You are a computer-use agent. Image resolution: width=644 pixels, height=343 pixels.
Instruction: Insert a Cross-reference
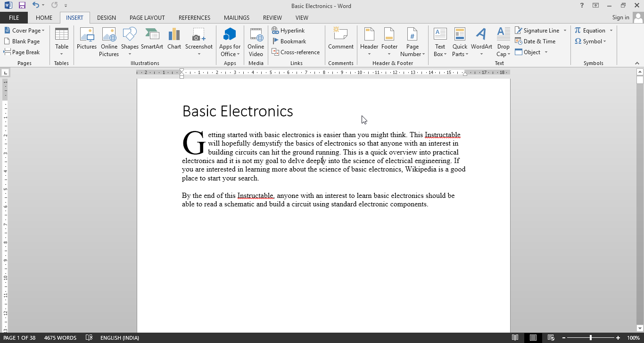point(296,52)
